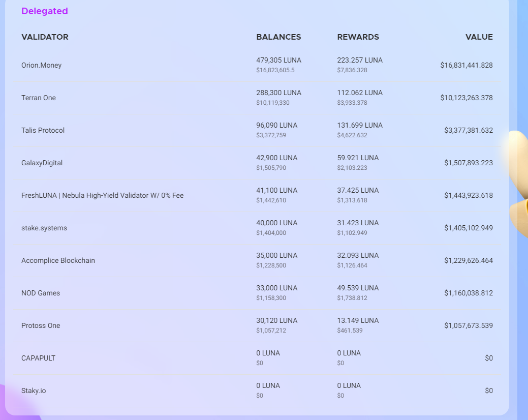Click the $16,831,441.828 value
The height and width of the screenshot is (420, 528).
pos(467,66)
